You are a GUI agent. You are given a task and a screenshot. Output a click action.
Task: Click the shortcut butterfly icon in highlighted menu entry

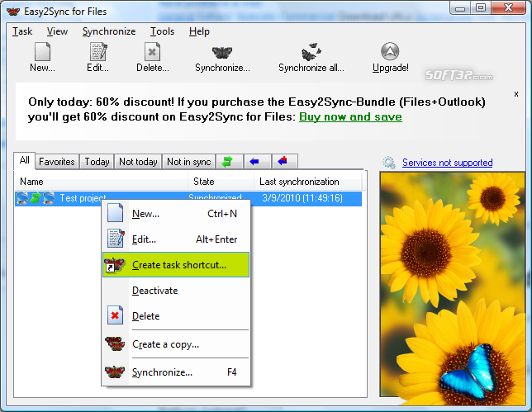(115, 264)
